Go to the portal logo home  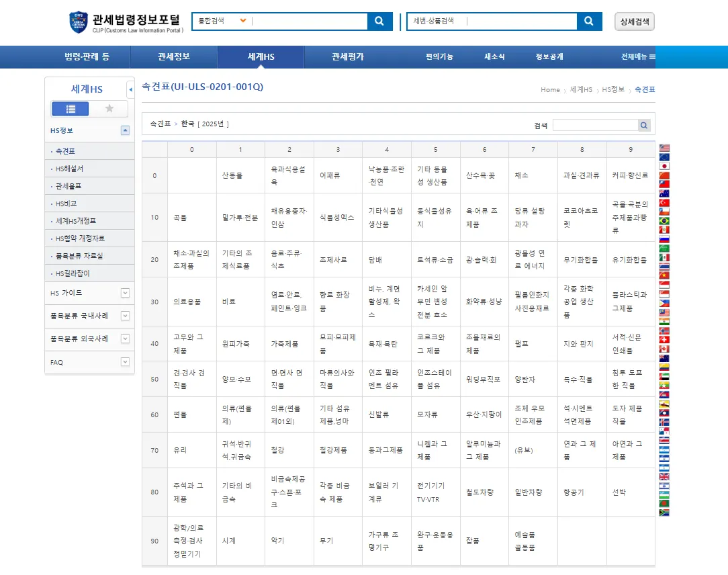126,22
